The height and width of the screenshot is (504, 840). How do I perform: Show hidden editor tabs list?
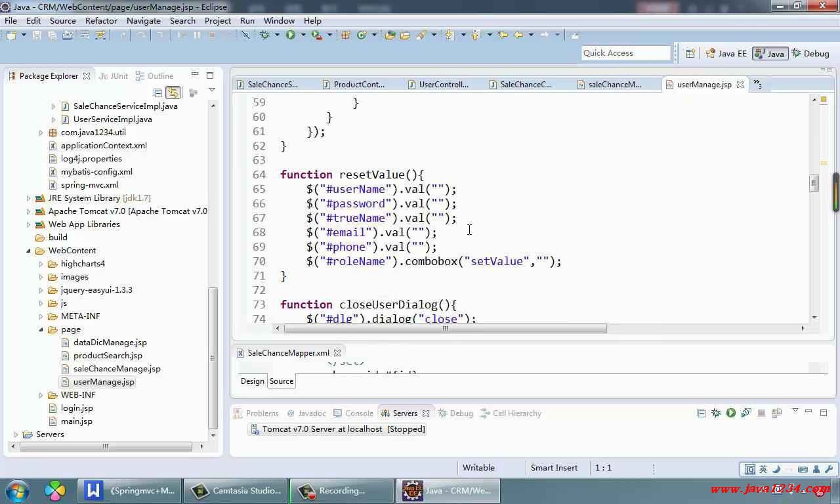(x=757, y=84)
